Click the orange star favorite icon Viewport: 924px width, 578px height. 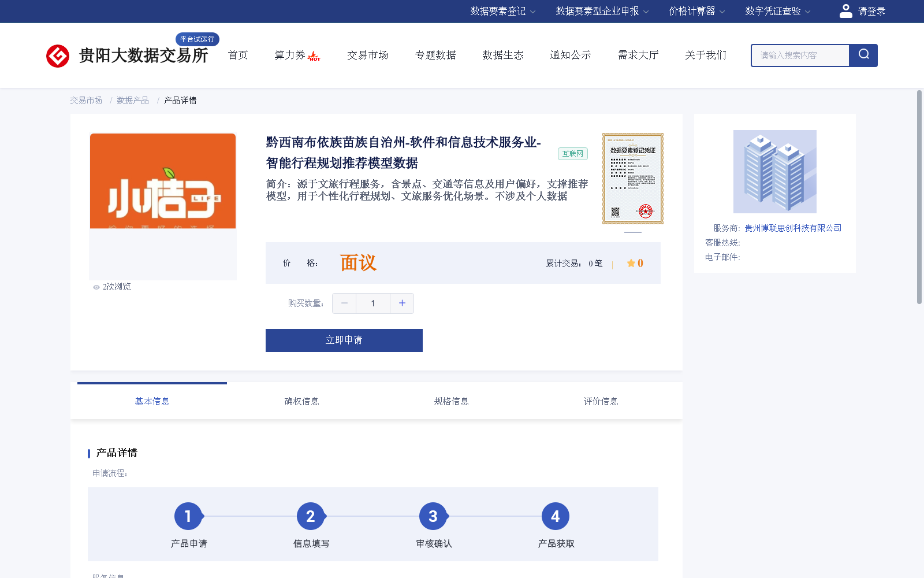pos(631,263)
